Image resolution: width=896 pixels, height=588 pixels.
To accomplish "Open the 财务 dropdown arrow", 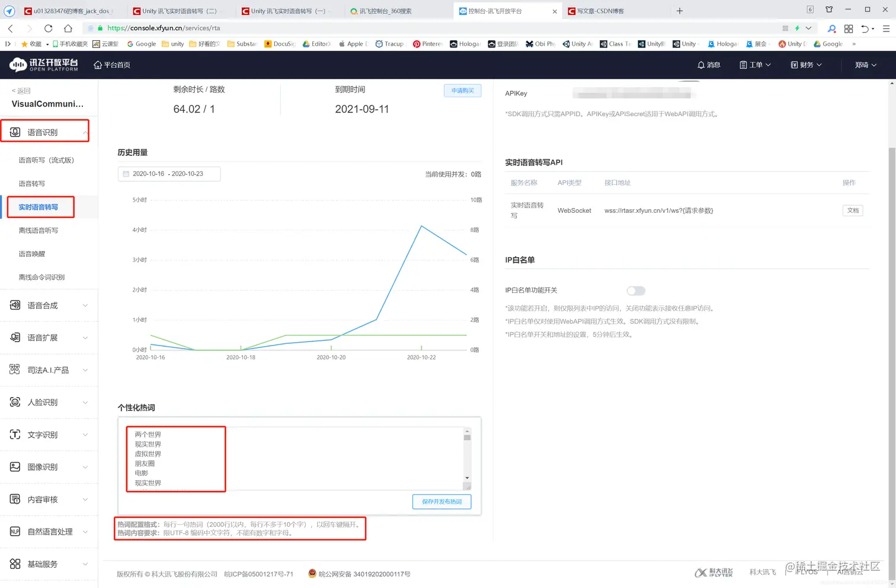I will tap(819, 65).
